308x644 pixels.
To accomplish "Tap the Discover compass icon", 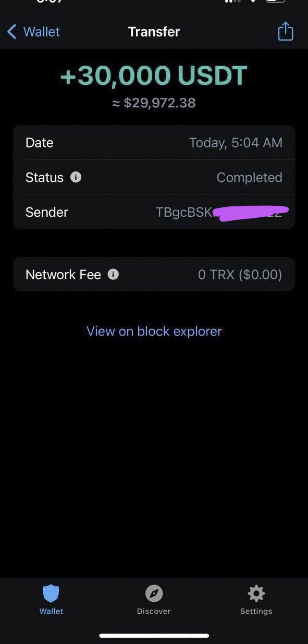I will pos(154,593).
